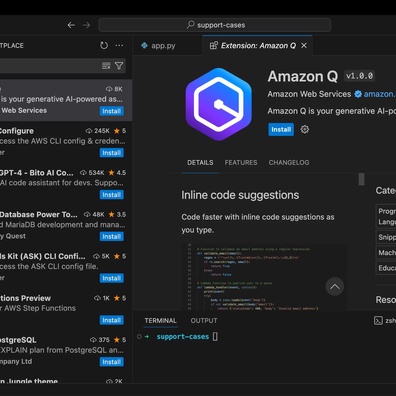Click the details pane scrollbar thumb
The image size is (396, 396).
pyautogui.click(x=361, y=179)
